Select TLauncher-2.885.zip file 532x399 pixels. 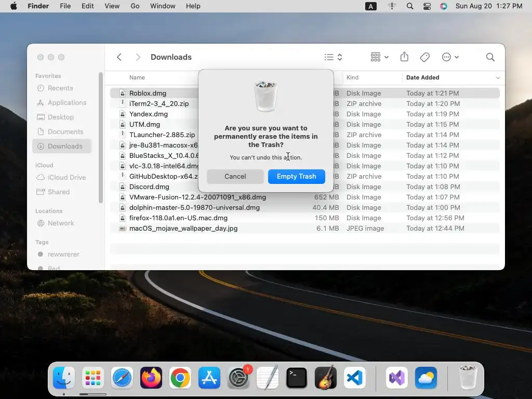tap(304, 135)
